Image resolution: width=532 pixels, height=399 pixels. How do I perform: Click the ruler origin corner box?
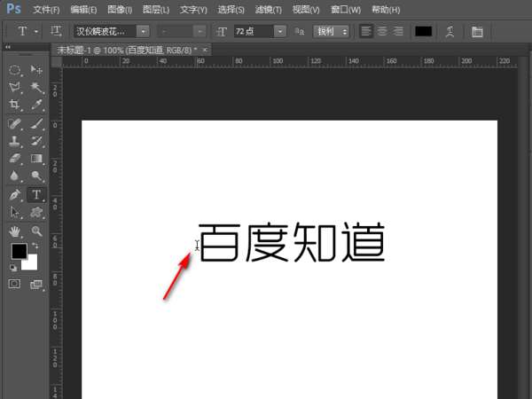pos(57,62)
